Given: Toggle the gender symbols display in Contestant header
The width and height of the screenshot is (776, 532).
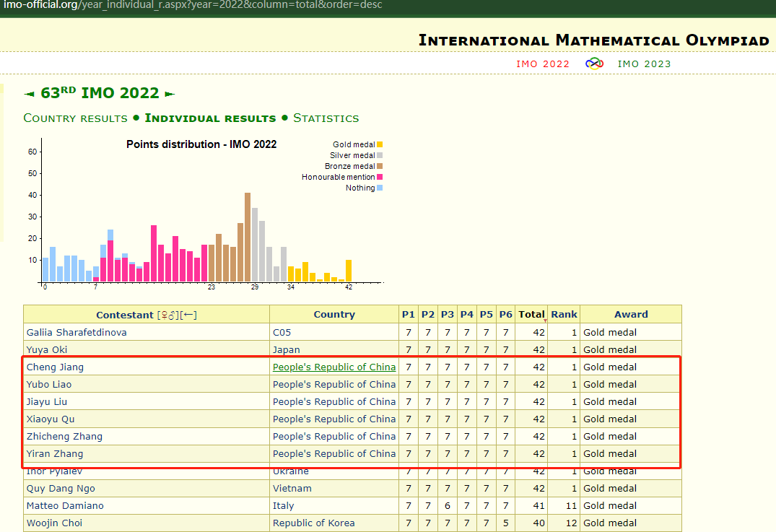Looking at the screenshot, I should (168, 315).
